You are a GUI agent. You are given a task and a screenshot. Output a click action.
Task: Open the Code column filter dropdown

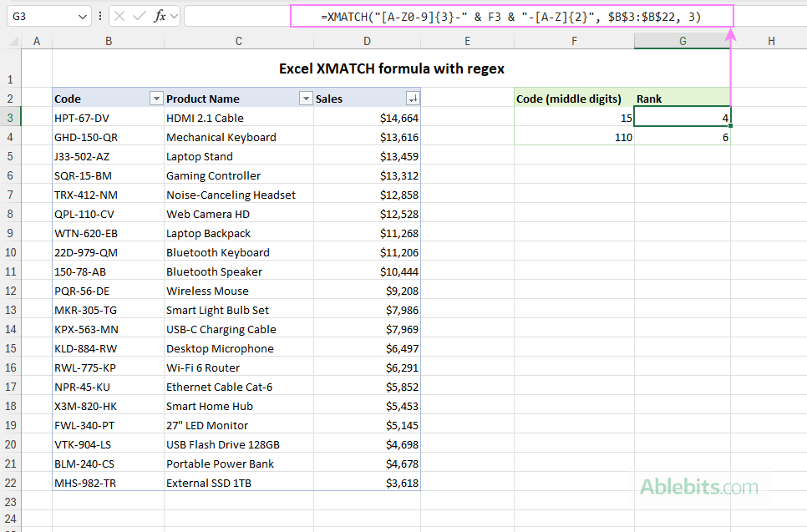pyautogui.click(x=155, y=98)
